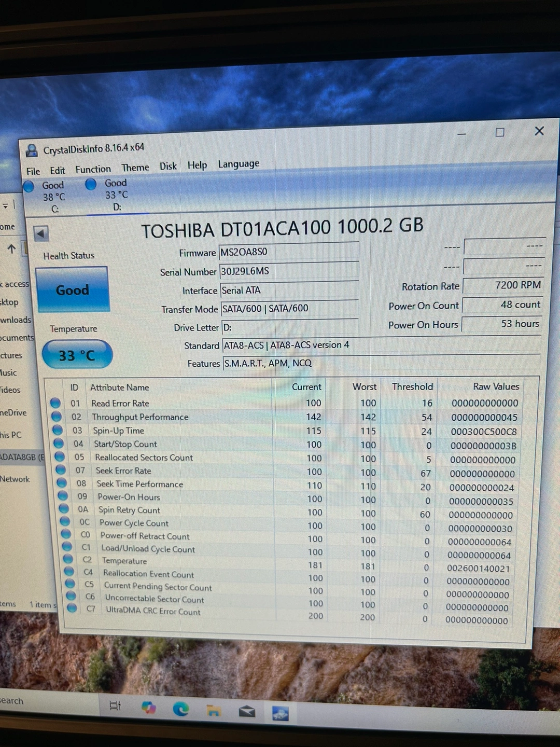This screenshot has width=560, height=747.
Task: Click the CrystalDiskInfo app icon in title bar
Action: tap(32, 151)
